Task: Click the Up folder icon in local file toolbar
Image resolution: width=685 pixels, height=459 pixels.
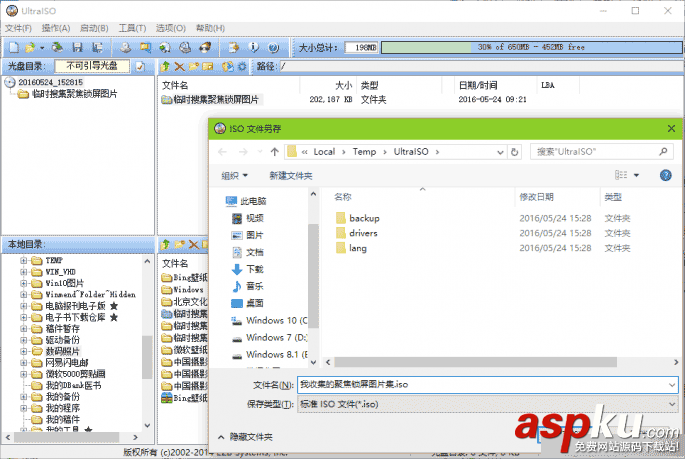Action: click(165, 245)
